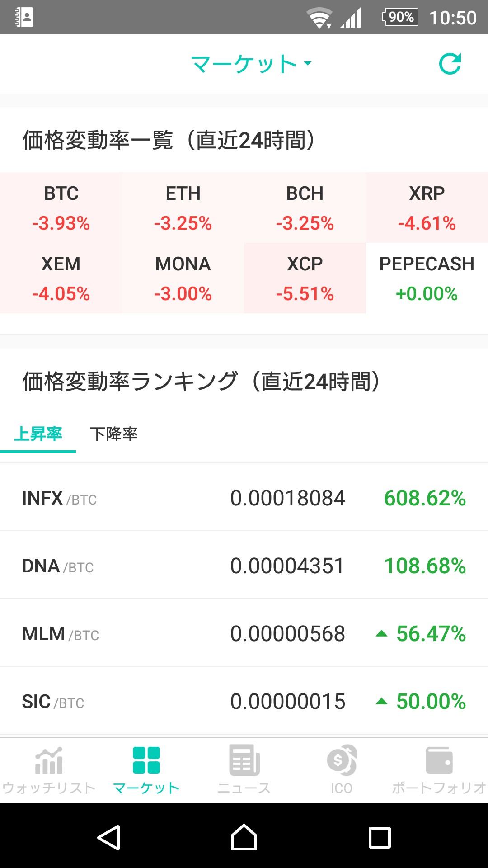Screen dimensions: 488x868
Task: Tap the Android recent apps square
Action: (380, 838)
